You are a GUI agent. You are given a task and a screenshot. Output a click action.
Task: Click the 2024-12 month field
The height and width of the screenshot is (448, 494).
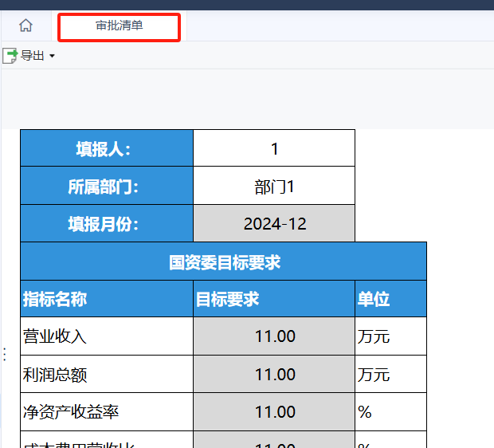(274, 224)
